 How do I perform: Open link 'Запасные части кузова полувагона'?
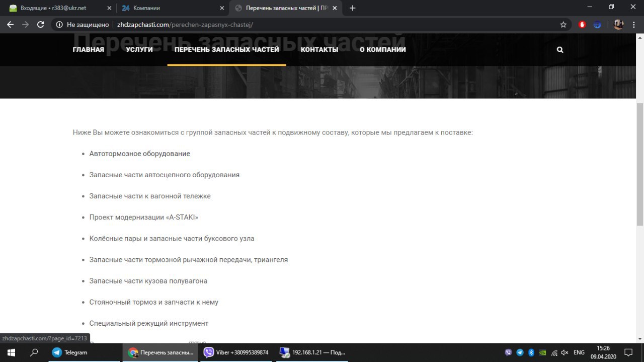[x=148, y=280]
